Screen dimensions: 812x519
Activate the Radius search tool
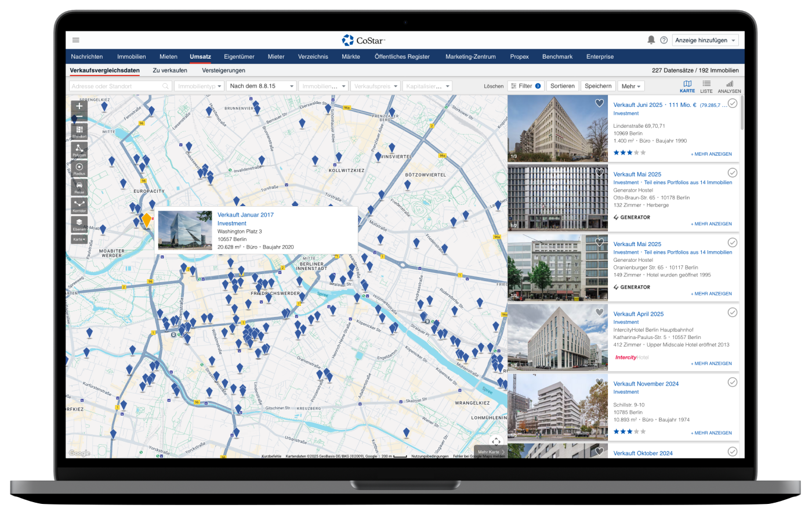79,168
